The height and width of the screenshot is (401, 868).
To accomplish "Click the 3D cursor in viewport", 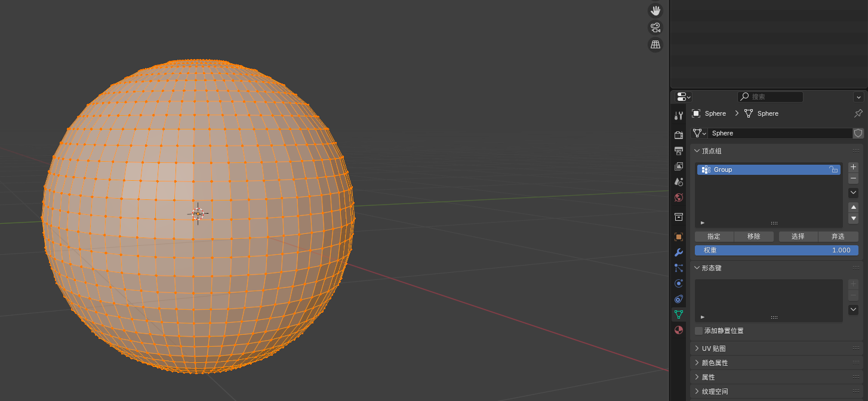I will [x=198, y=213].
